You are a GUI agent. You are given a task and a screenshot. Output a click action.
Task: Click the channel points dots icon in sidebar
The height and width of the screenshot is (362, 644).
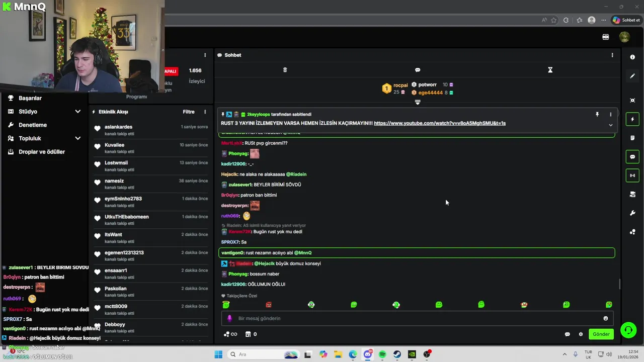[632, 232]
